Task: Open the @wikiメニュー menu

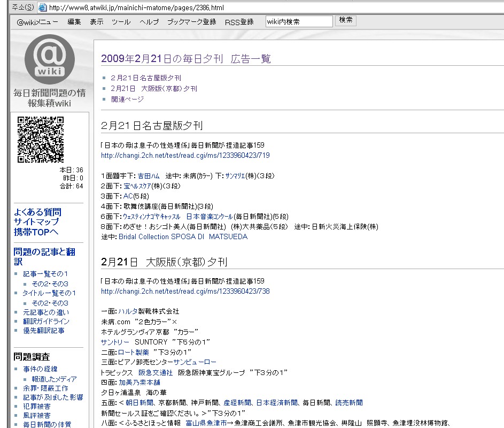Action: (37, 22)
